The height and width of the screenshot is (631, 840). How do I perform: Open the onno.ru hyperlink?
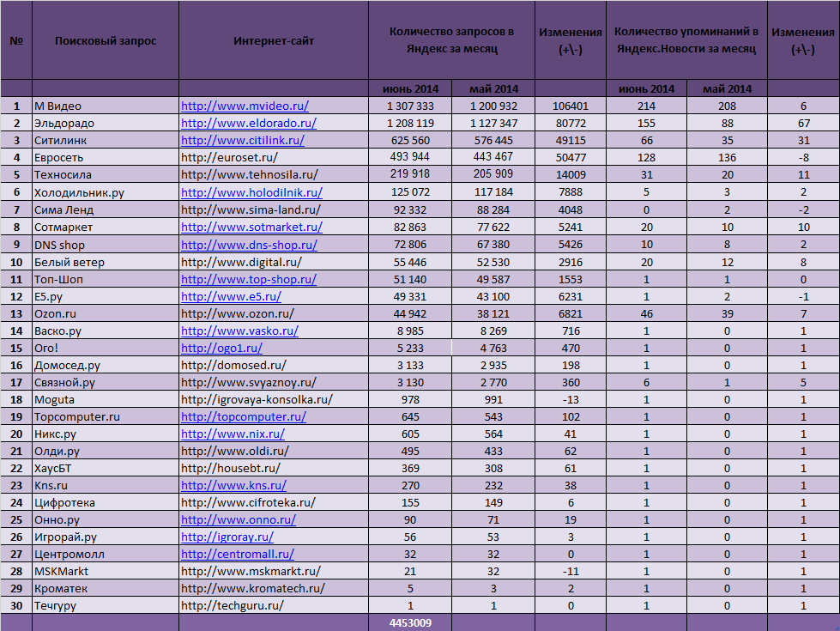(x=239, y=519)
